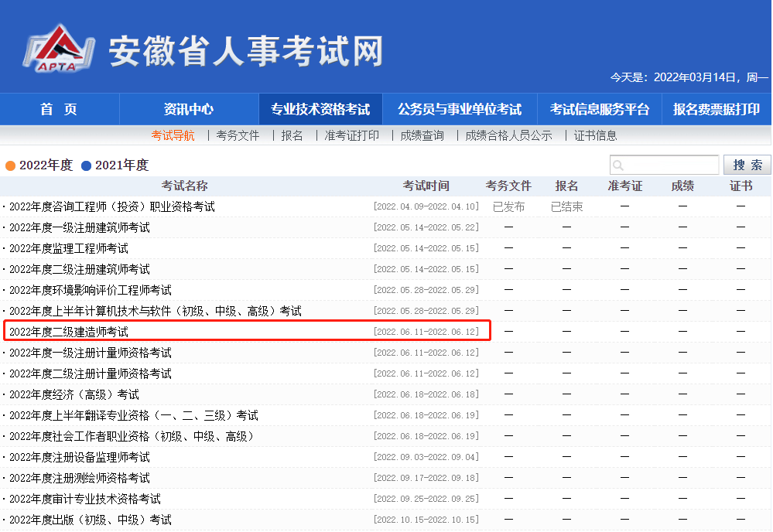The width and height of the screenshot is (773, 532).
Task: Open the 首页 menu item
Action: coord(60,108)
